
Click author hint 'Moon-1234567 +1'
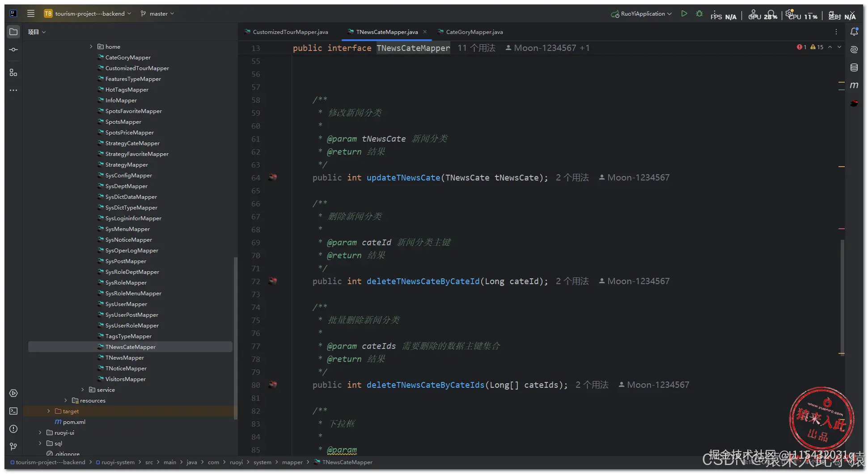[x=547, y=48]
